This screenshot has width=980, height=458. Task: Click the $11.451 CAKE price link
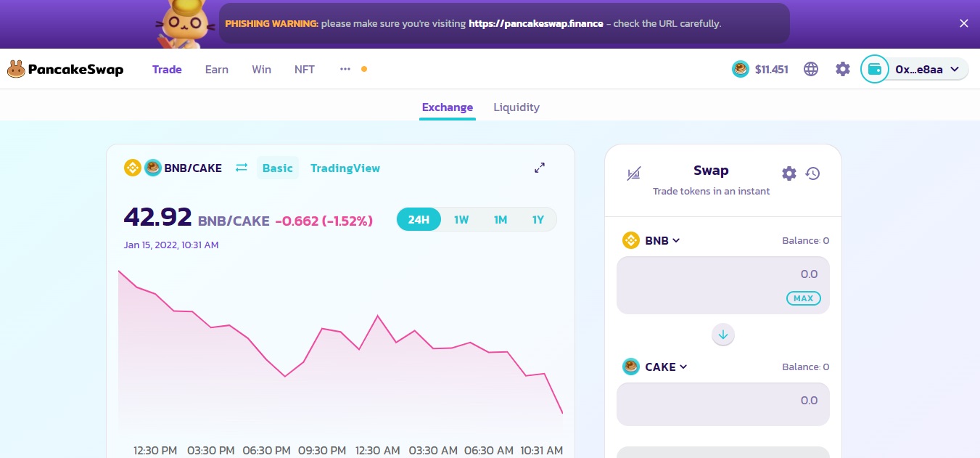(x=771, y=70)
